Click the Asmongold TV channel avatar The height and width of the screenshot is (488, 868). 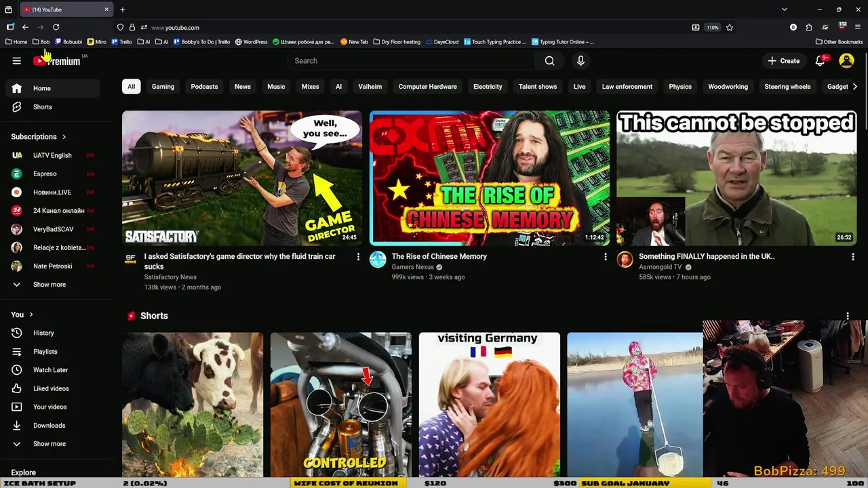(625, 259)
